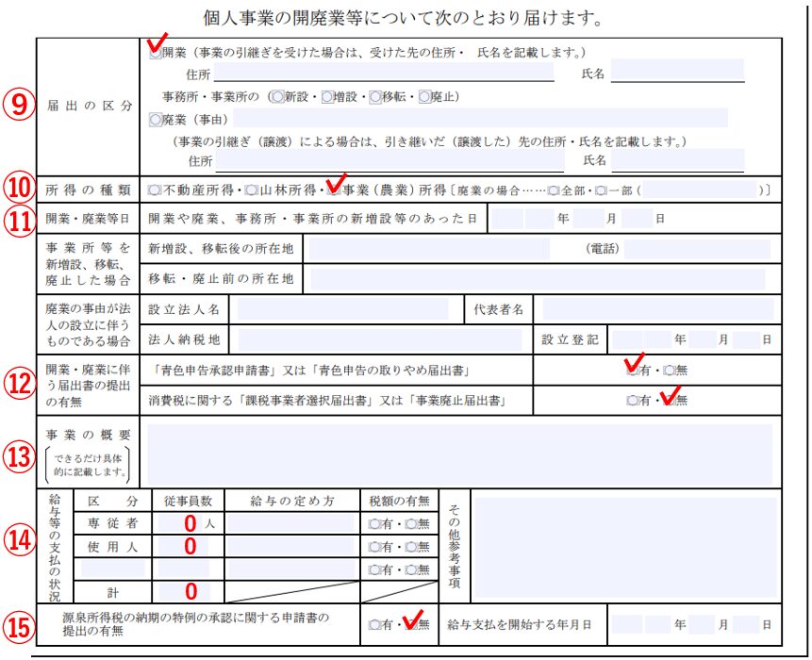The width and height of the screenshot is (812, 660).
Task: Click the 月 field of 開業・廃業等日
Action: click(x=588, y=219)
